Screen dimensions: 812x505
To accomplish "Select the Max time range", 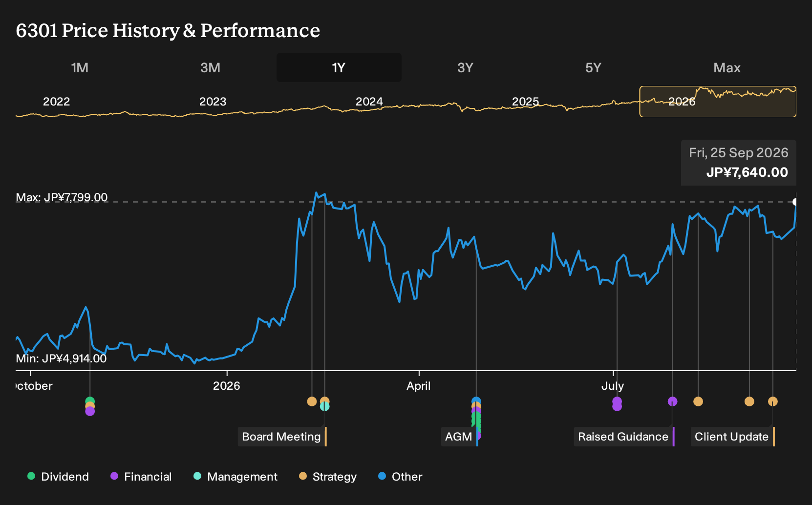I will point(727,67).
